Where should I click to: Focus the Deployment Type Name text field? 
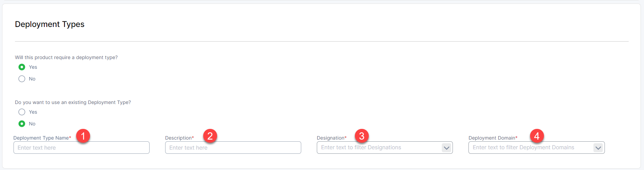(x=81, y=148)
